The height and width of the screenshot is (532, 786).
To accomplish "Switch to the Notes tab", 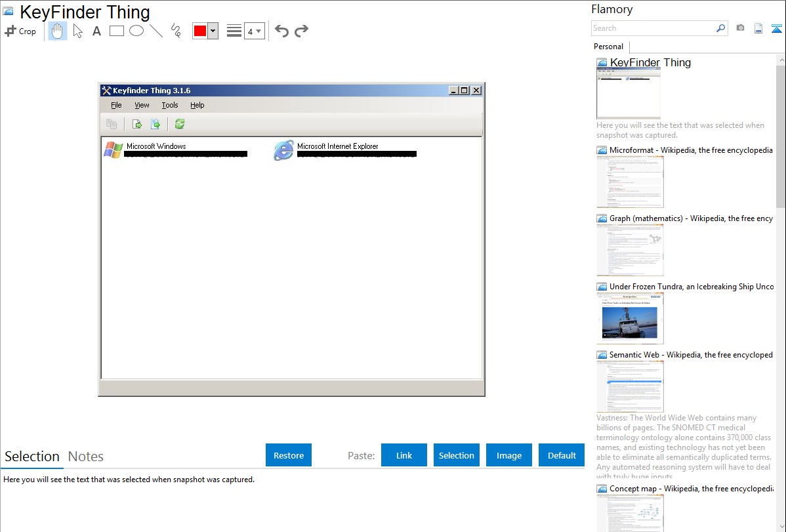I will pyautogui.click(x=86, y=457).
